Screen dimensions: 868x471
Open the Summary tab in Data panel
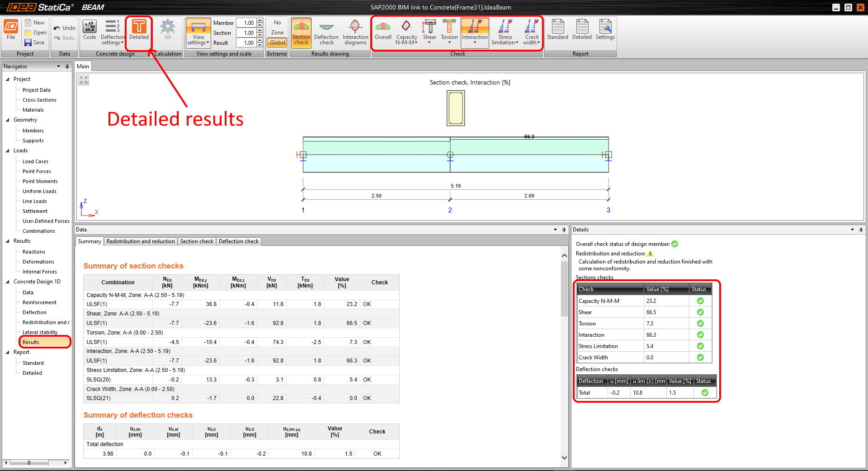pyautogui.click(x=89, y=241)
